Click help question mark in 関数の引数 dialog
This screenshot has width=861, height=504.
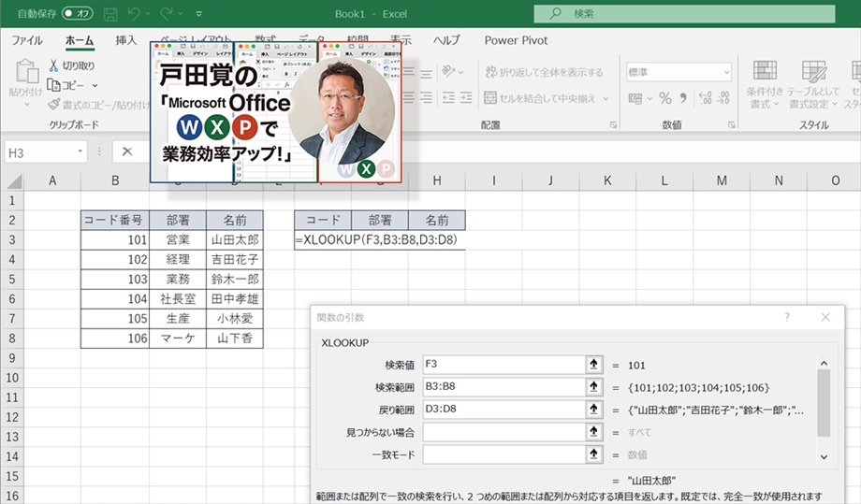787,317
